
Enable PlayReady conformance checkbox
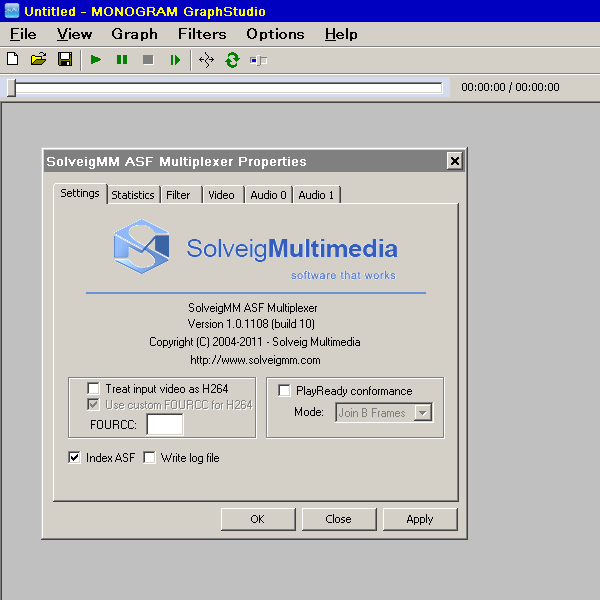coord(284,391)
